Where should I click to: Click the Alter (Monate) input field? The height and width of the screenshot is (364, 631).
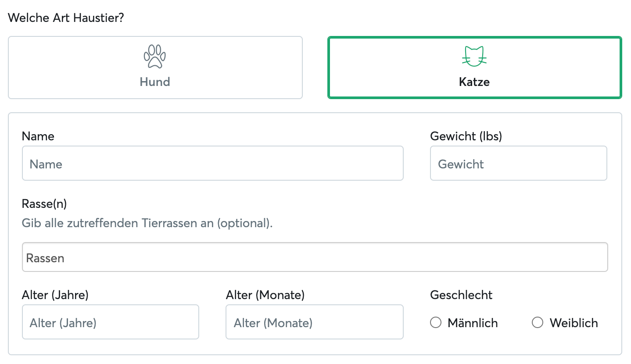pyautogui.click(x=314, y=322)
